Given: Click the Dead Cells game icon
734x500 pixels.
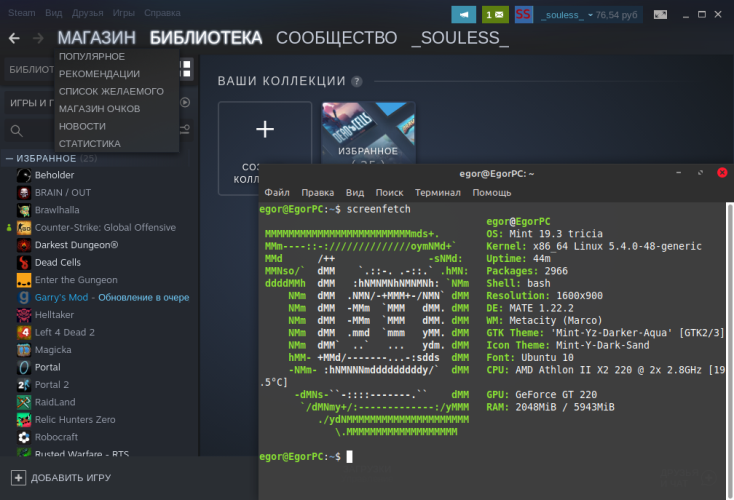Looking at the screenshot, I should click(24, 263).
